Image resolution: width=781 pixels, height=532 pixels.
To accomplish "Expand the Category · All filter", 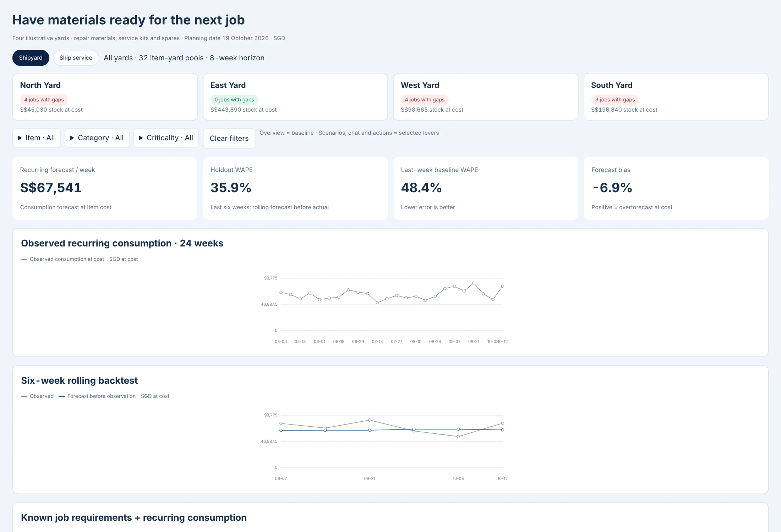I will coord(97,138).
